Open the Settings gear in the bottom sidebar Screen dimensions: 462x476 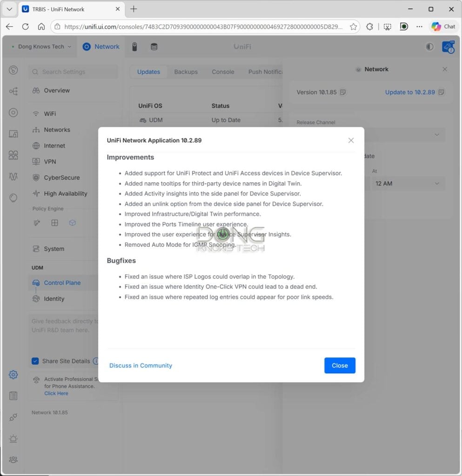click(13, 375)
